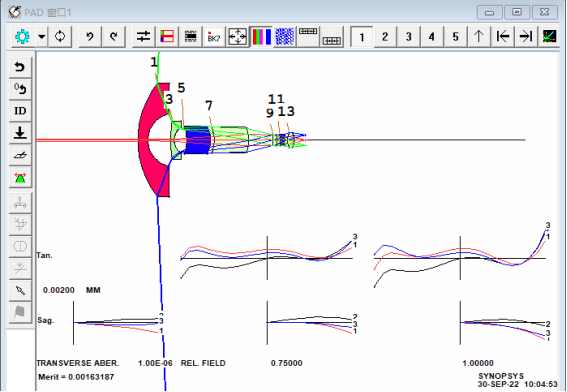Click the zero-undo arrow sidebar button

pyautogui.click(x=20, y=89)
